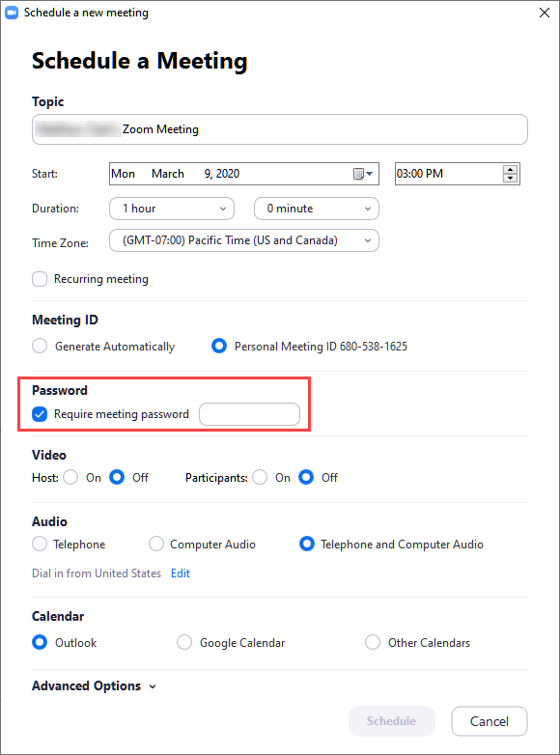The width and height of the screenshot is (560, 755).
Task: Select Outlook calendar option
Action: click(40, 642)
